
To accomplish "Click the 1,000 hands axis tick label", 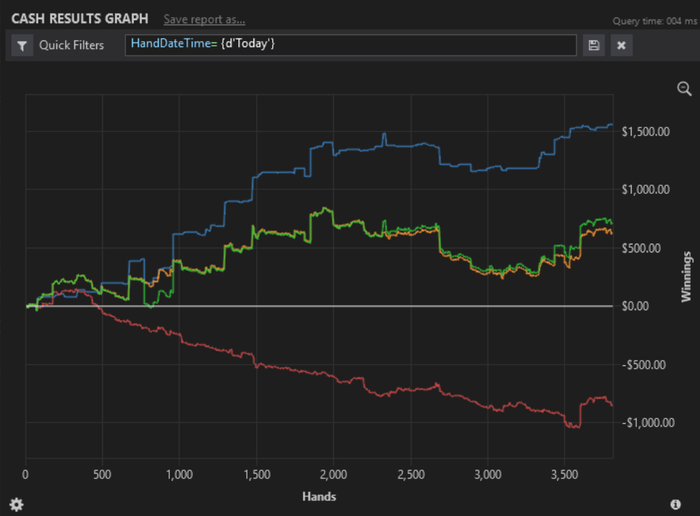I will coord(179,474).
